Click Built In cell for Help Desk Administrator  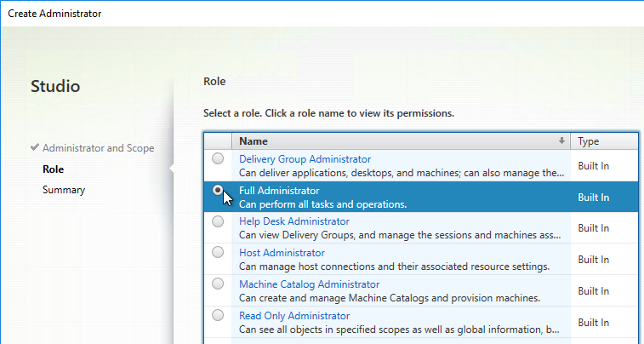point(594,228)
